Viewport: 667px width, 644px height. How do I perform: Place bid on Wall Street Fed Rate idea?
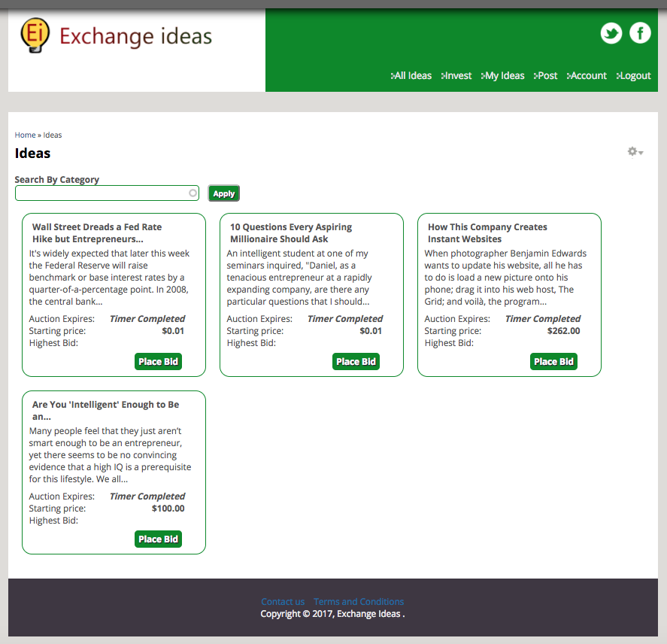(x=158, y=362)
